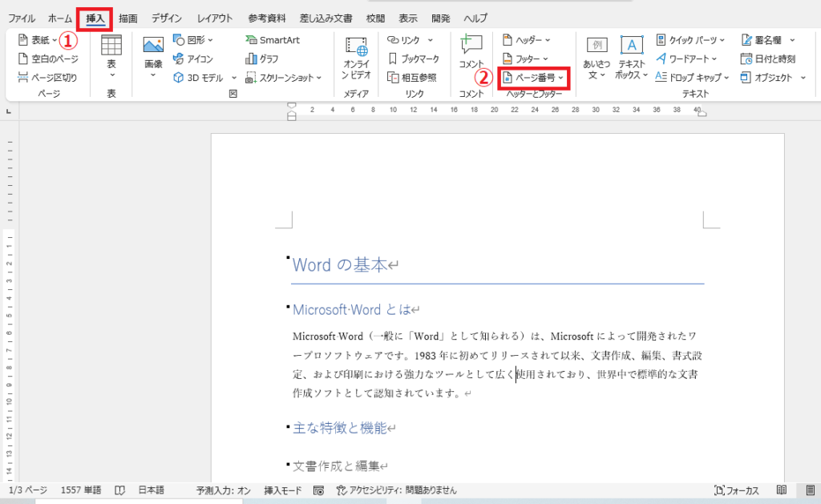Screen dimensions: 821x504
Task: Add a ブックマーク bookmark
Action: pos(413,58)
